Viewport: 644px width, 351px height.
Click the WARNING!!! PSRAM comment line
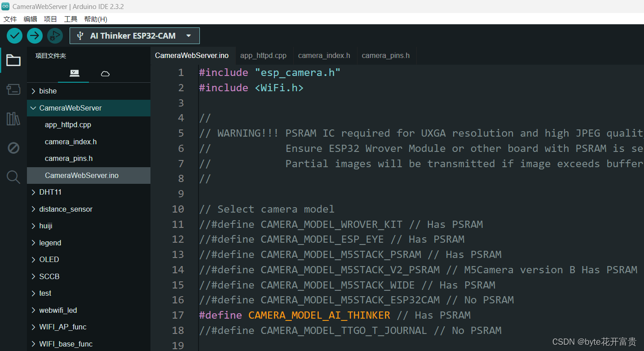[421, 133]
